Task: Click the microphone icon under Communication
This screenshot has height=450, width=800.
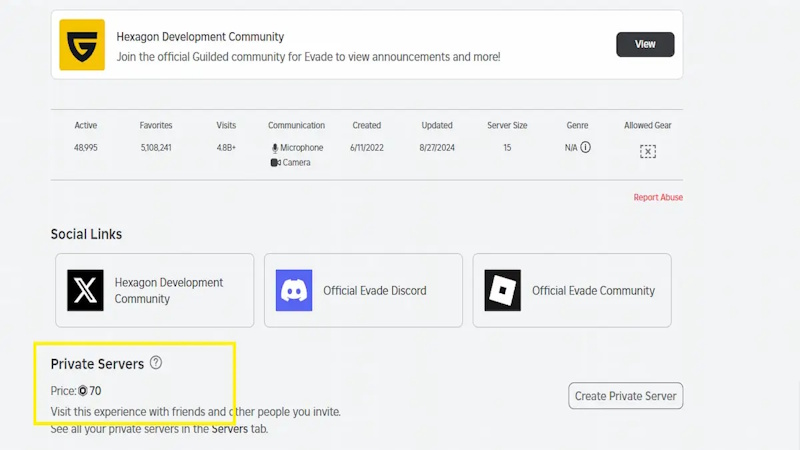Action: click(x=275, y=148)
